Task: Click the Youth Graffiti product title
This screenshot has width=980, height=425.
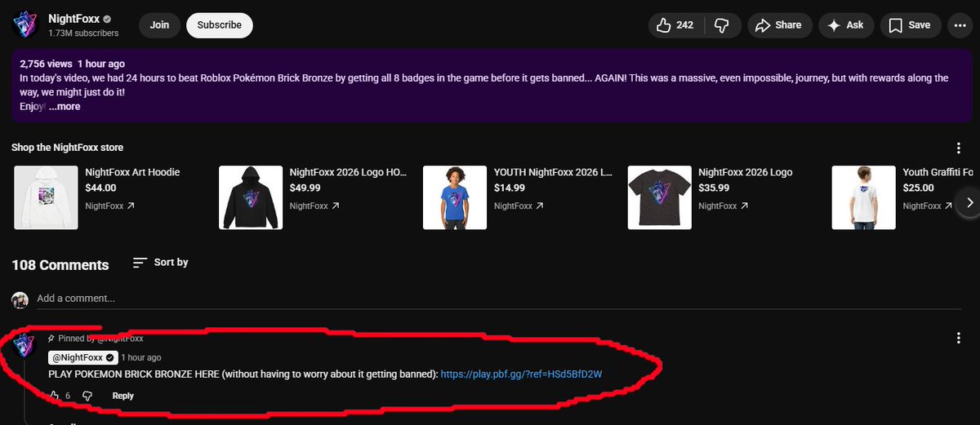Action: tap(938, 172)
